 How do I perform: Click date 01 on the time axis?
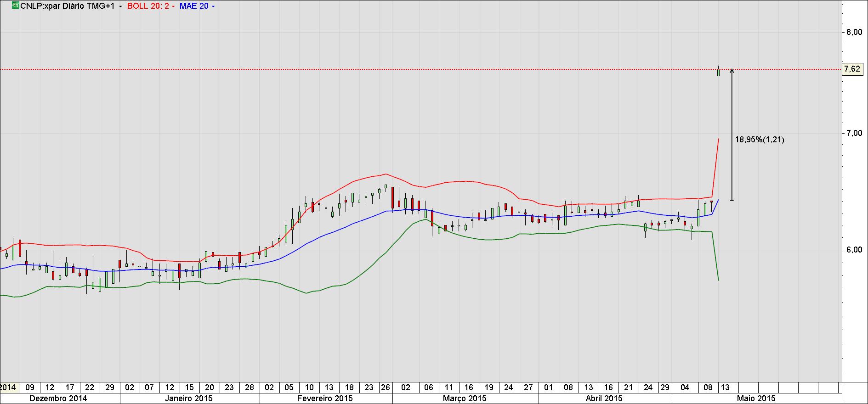point(549,387)
